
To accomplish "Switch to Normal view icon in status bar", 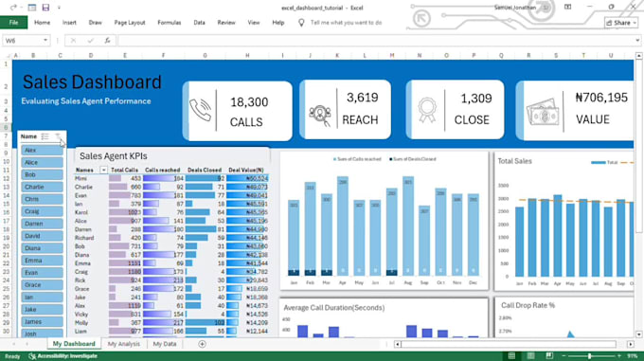I will [x=511, y=356].
